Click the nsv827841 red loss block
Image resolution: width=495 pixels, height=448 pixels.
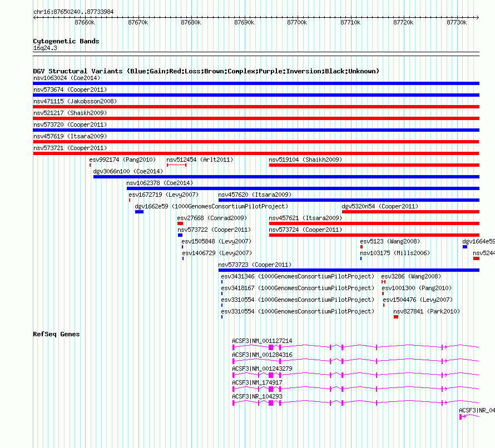coord(396,317)
